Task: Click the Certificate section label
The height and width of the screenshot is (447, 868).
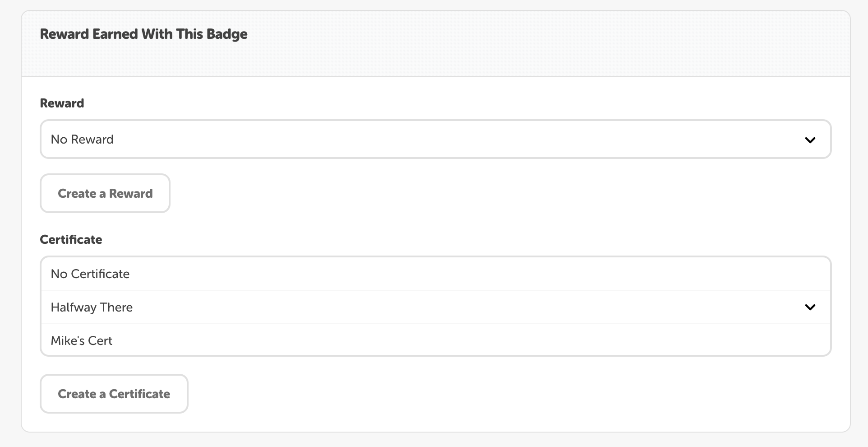Action: click(x=71, y=239)
